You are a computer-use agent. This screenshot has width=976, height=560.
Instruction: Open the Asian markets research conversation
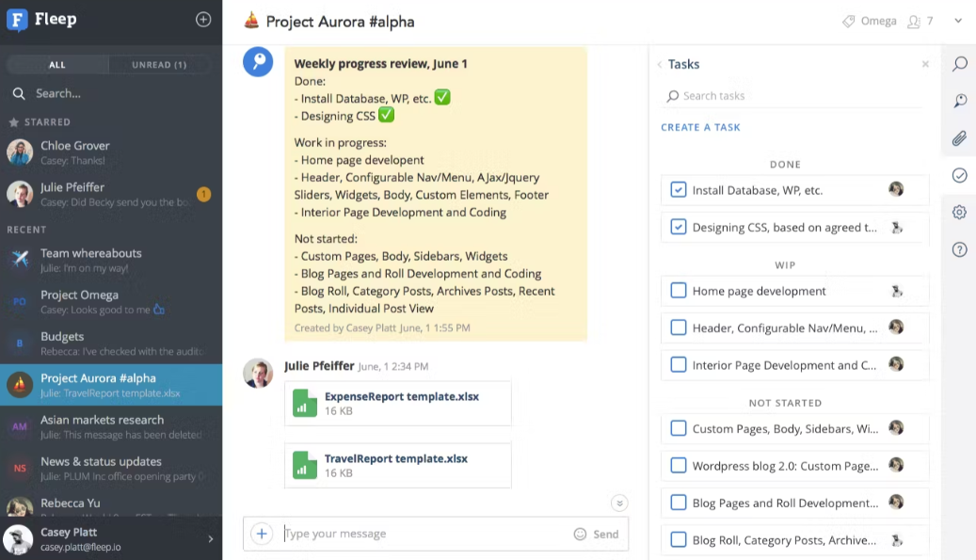(x=111, y=427)
